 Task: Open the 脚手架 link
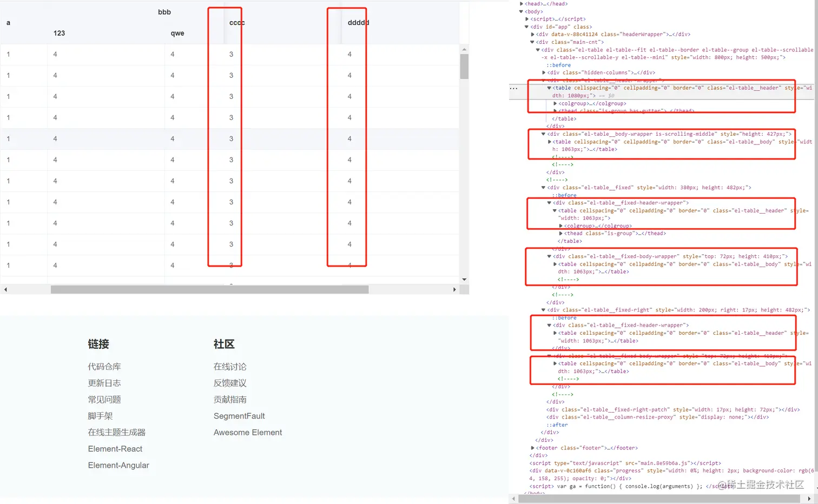coord(101,416)
